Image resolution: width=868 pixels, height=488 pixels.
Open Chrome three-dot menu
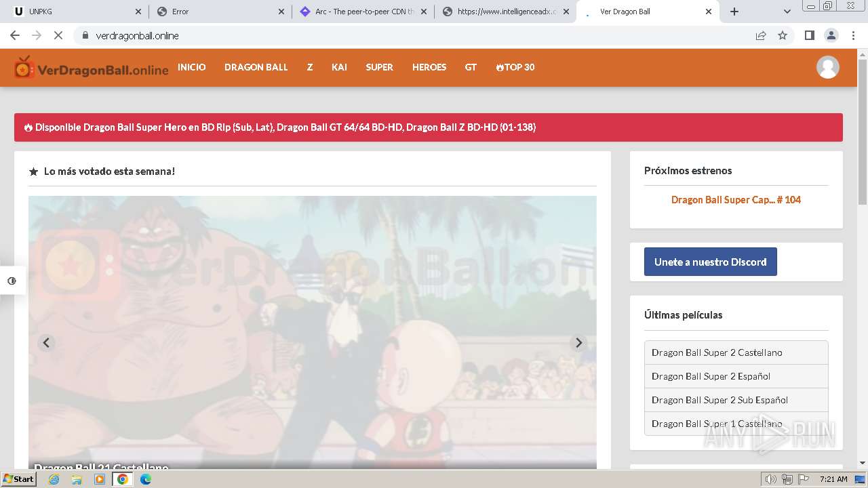coord(853,35)
